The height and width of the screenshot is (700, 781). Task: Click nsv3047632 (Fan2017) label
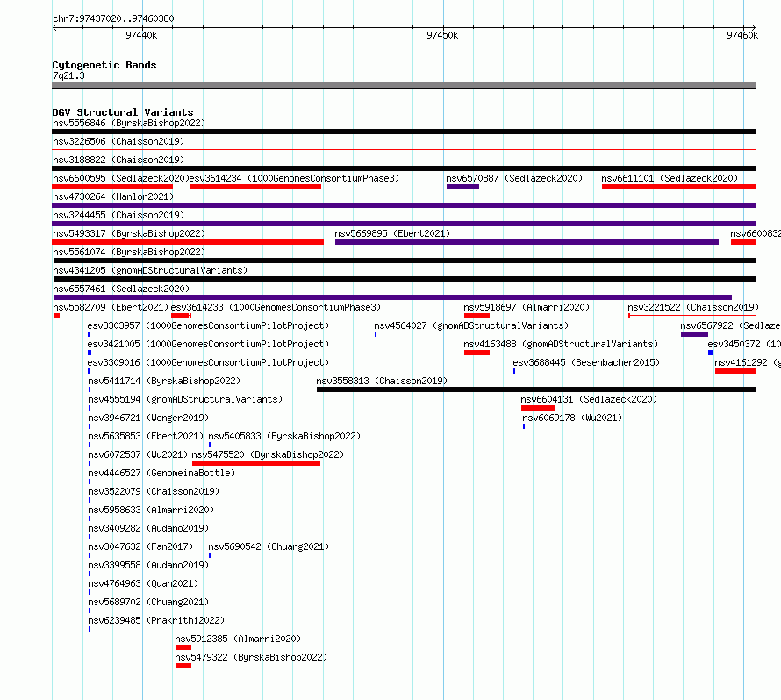(x=140, y=546)
